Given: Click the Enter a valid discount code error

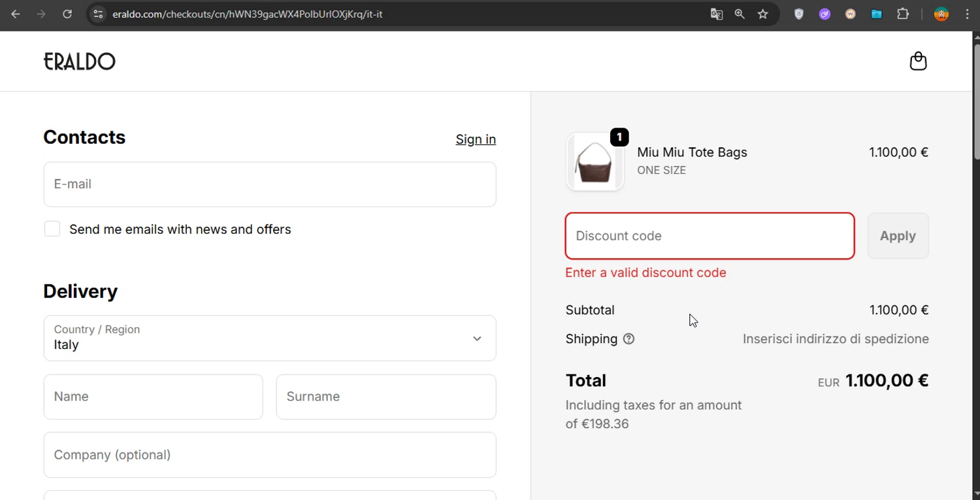Looking at the screenshot, I should click(x=645, y=273).
